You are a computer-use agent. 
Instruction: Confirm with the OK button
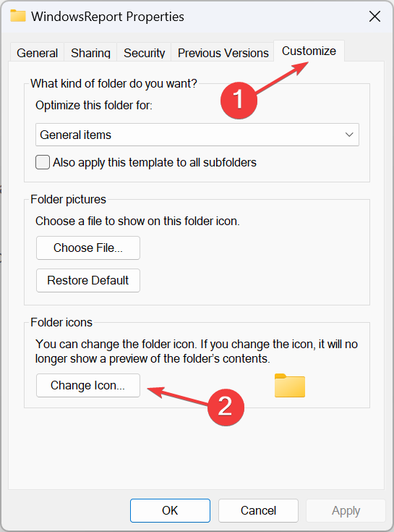point(170,510)
